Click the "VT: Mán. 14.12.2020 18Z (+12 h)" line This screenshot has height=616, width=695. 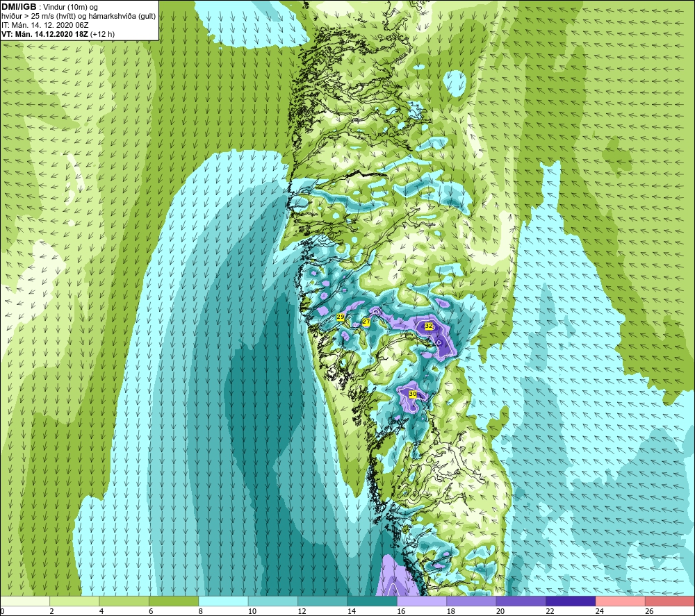(58, 34)
